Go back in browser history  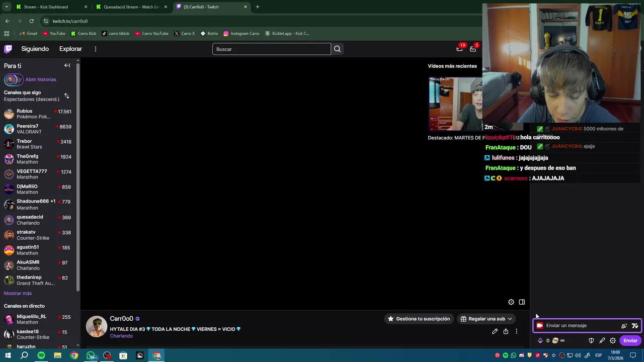pyautogui.click(x=7, y=21)
